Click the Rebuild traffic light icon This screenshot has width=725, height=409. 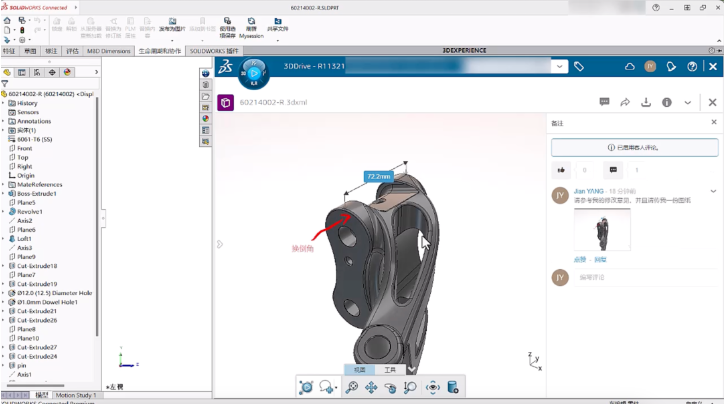22,30
